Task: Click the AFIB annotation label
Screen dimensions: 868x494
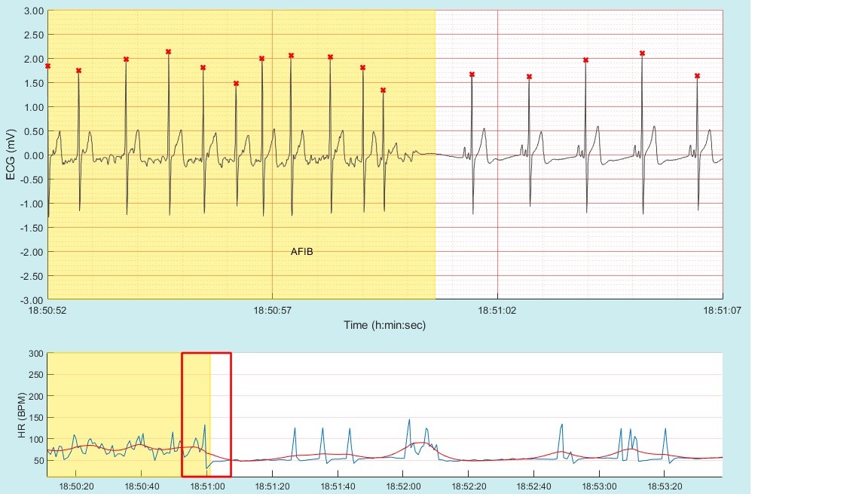Action: pos(301,252)
